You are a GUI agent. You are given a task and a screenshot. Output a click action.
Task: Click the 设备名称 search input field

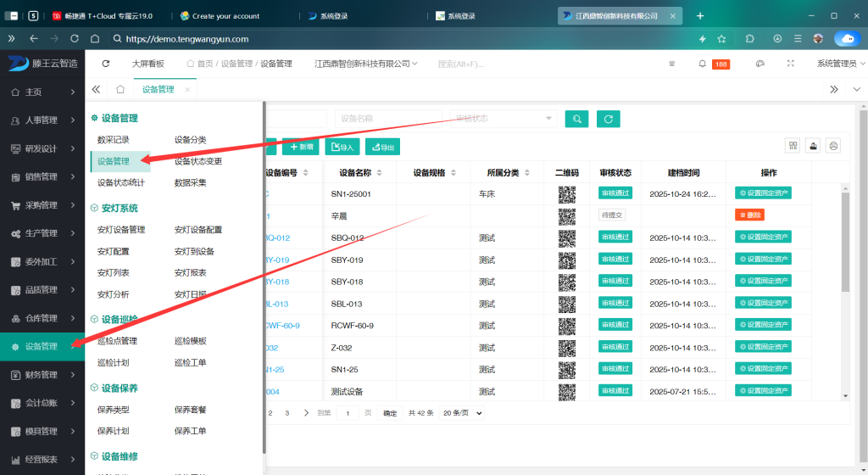coord(386,119)
